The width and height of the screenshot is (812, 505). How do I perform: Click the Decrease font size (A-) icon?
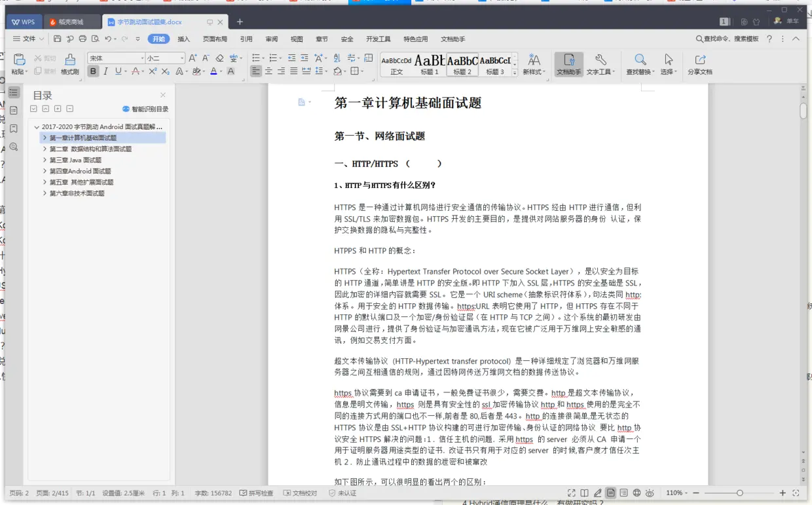pos(206,58)
